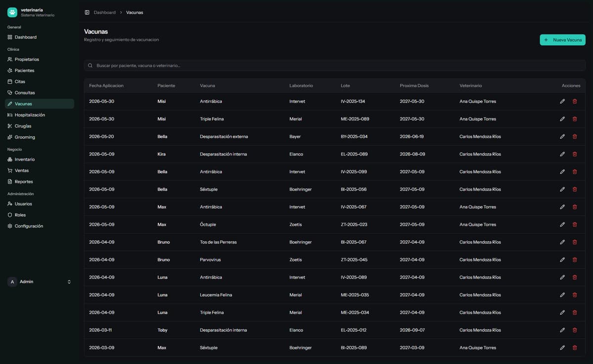This screenshot has height=364, width=593.
Task: Click the Admin avatar letter A
Action: click(12, 282)
